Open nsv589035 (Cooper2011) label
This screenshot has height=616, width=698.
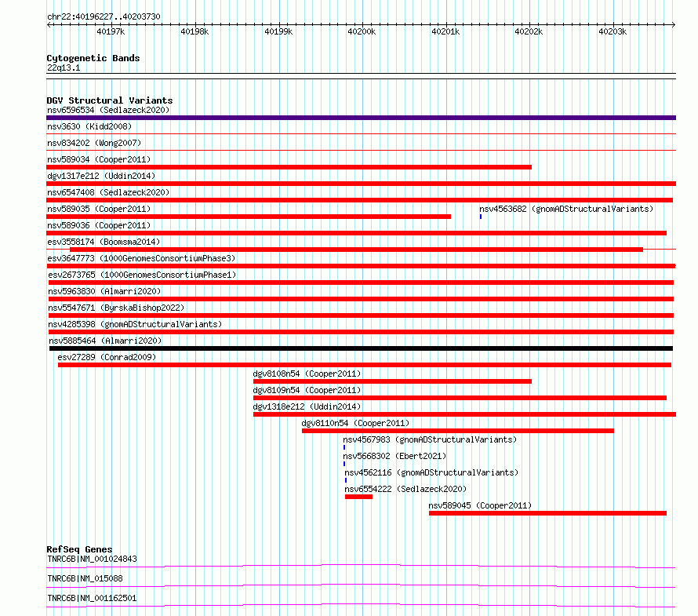click(x=99, y=209)
